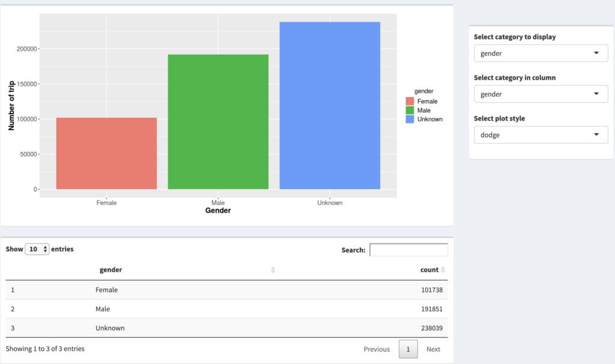Click the red Female bar in chart

click(x=106, y=153)
